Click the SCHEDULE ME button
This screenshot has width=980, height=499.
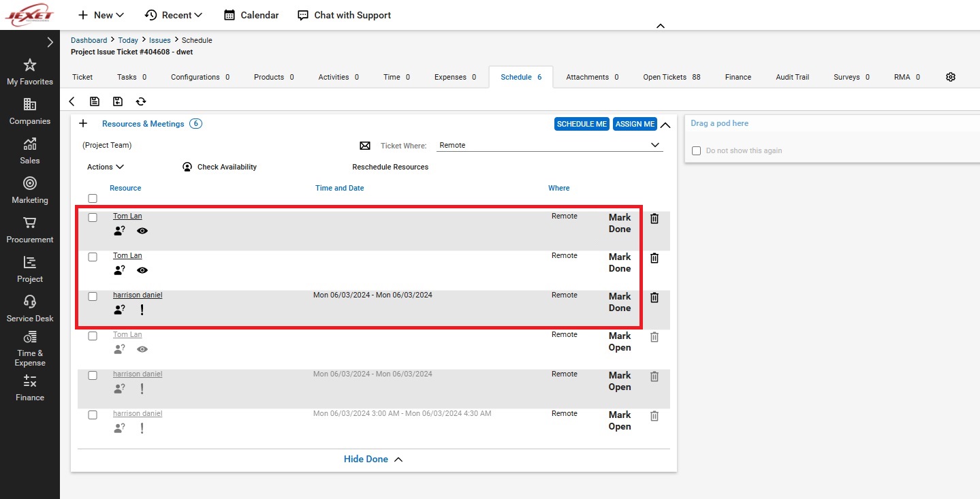pyautogui.click(x=582, y=124)
